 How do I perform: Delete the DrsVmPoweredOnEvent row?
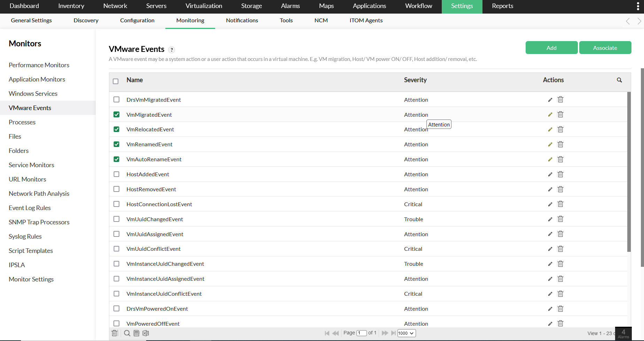tap(560, 309)
